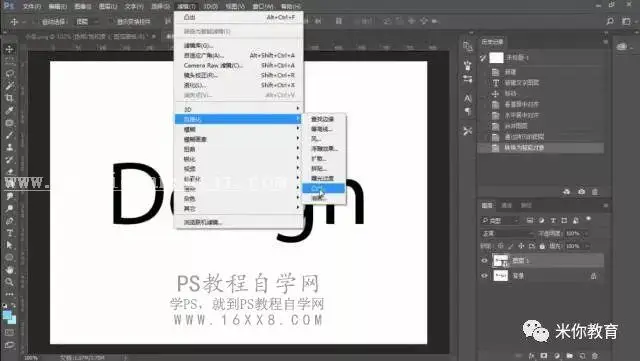Choose 浏览联机滤镜 menu entry

pos(238,222)
